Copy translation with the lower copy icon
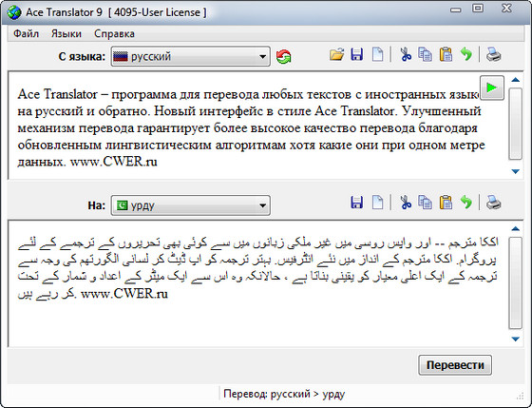The image size is (532, 408). tap(426, 203)
